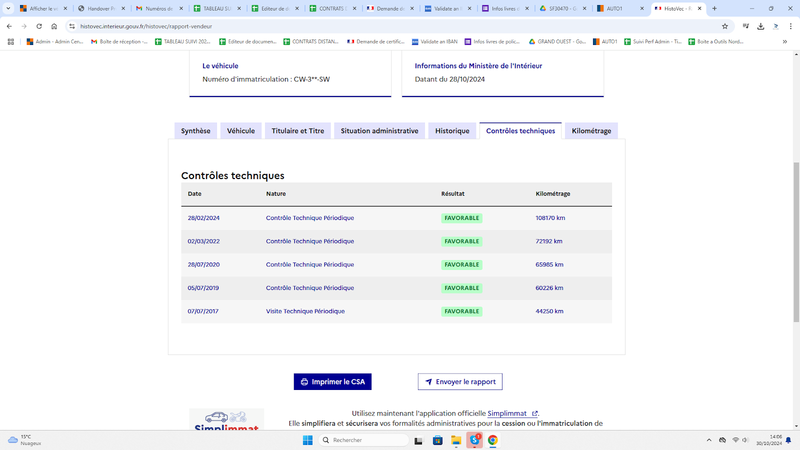
Task: Launch Microsoft Store from taskbar
Action: point(437,440)
